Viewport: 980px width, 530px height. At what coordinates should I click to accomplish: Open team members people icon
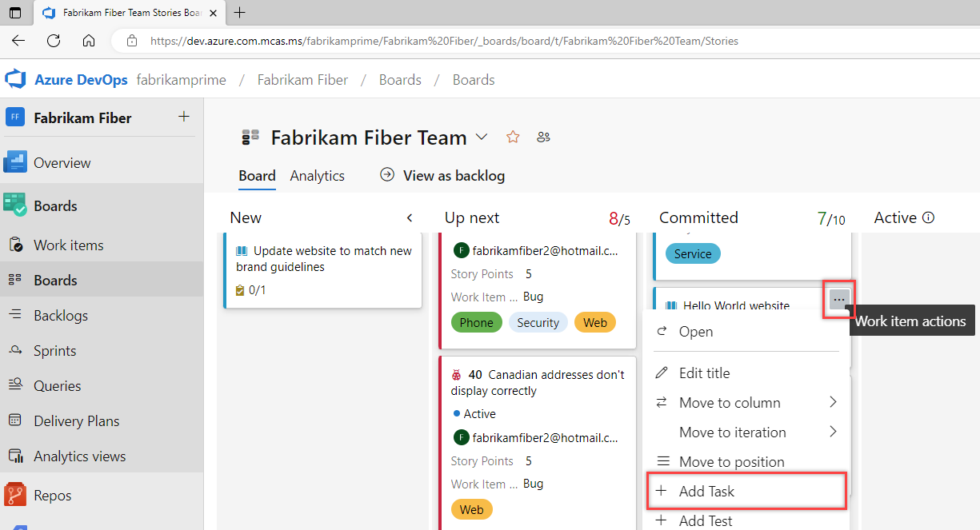544,137
